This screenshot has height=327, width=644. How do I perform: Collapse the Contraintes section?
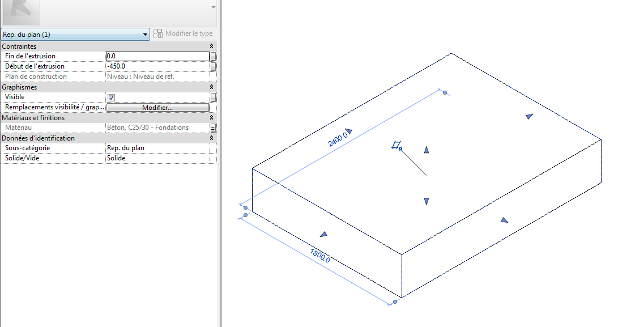coord(211,46)
